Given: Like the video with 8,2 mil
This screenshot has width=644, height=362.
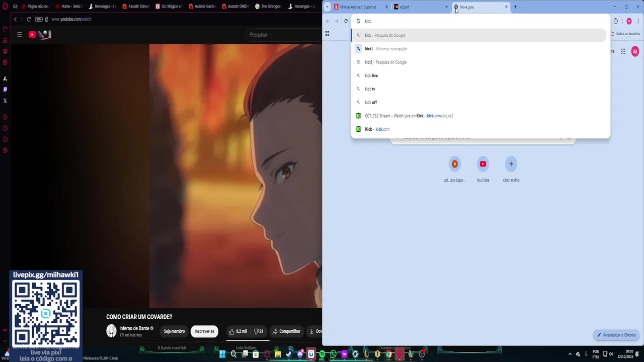Looking at the screenshot, I should [x=238, y=331].
